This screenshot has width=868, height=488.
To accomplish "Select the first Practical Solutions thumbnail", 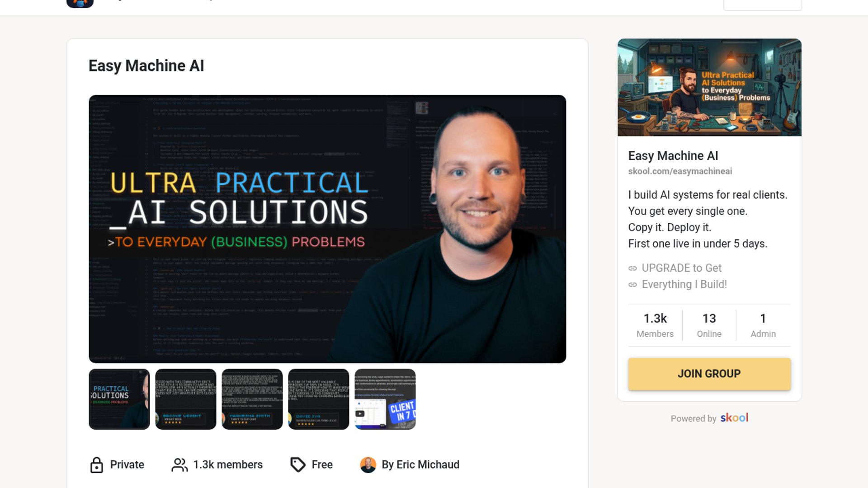I will 119,399.
